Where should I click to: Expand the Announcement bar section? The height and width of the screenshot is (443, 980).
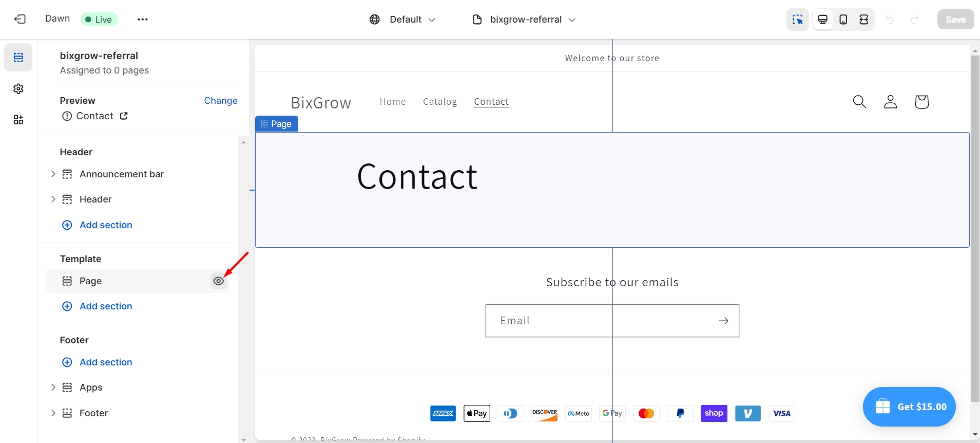click(53, 174)
